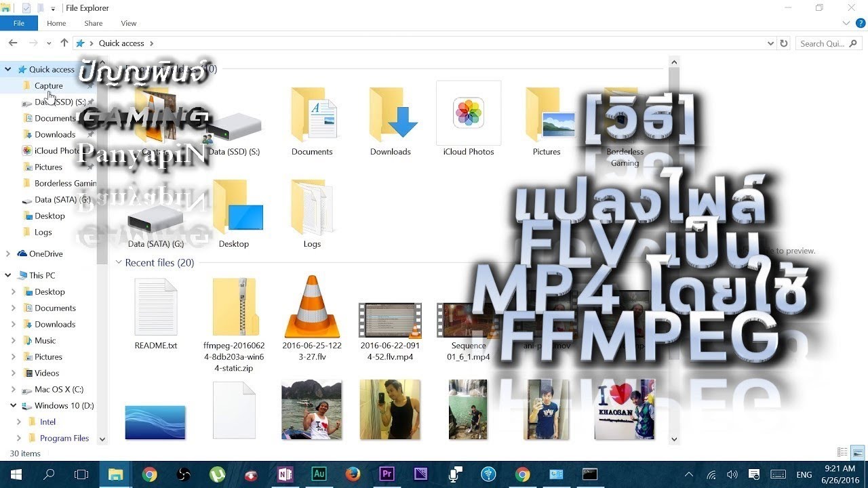Select Program Files in navigation pane
The image size is (868, 488).
(x=64, y=438)
